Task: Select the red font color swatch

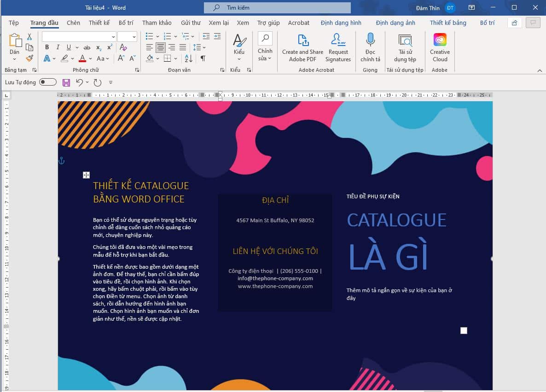Action: click(82, 59)
